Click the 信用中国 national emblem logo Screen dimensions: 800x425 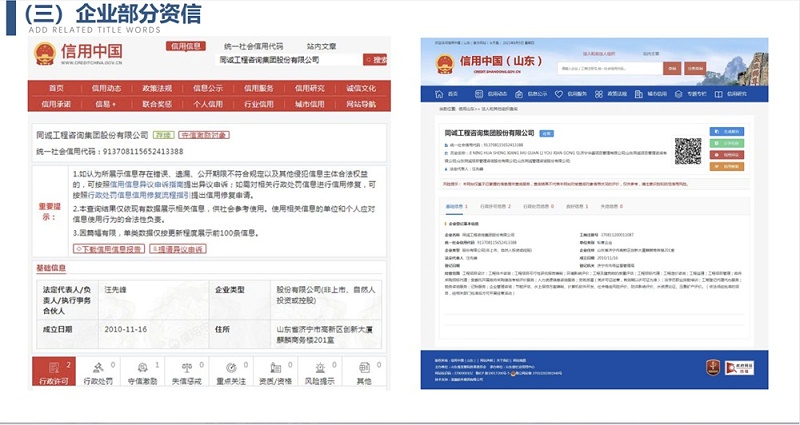point(45,54)
